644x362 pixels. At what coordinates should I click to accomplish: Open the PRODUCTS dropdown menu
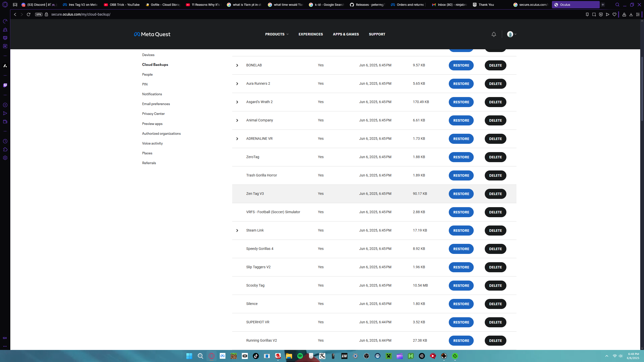(x=277, y=34)
